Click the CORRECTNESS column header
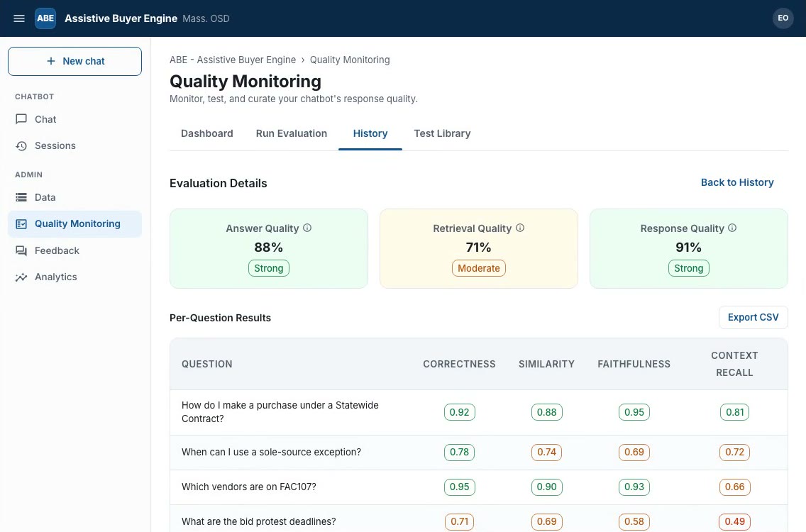Screen dimensions: 806x532 (459, 364)
